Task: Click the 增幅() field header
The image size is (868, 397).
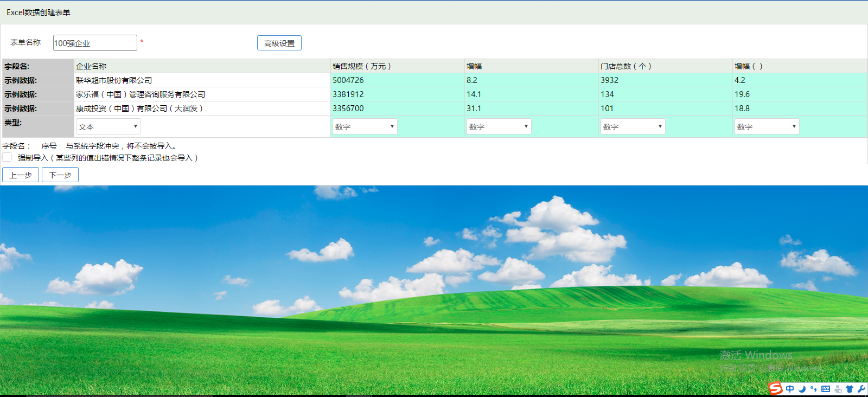Action: pos(749,66)
